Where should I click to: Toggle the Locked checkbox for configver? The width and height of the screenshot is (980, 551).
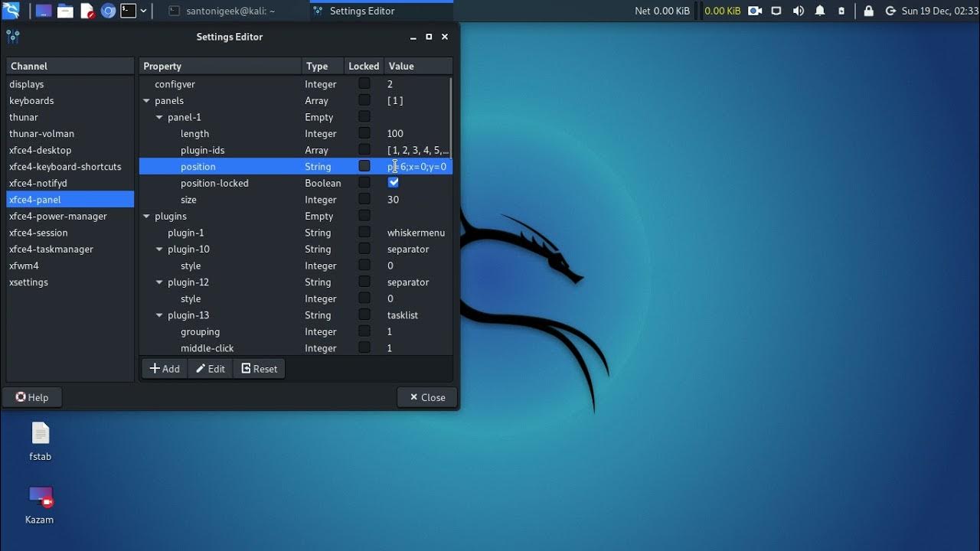coord(364,83)
